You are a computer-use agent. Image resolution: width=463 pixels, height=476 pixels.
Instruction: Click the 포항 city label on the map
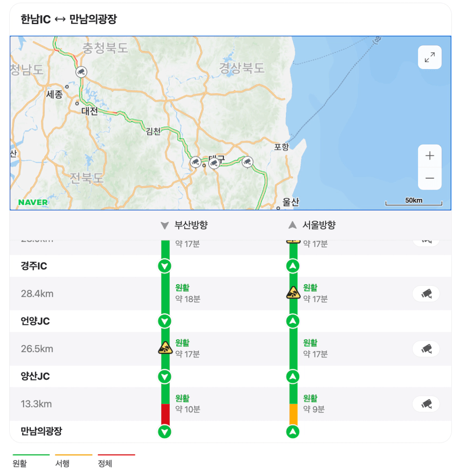[x=282, y=147]
